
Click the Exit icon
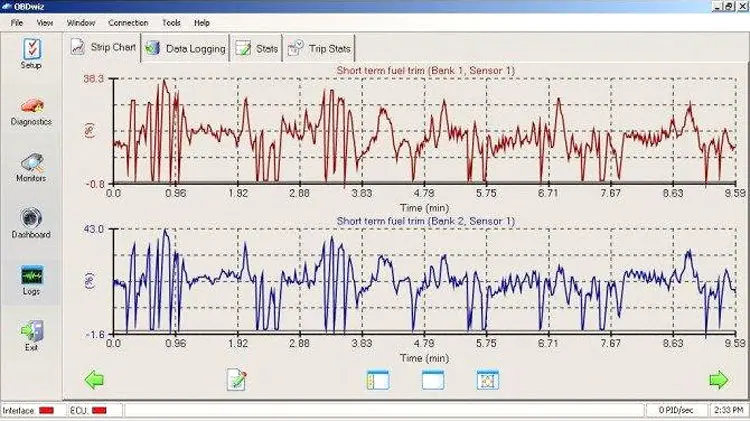pyautogui.click(x=32, y=336)
